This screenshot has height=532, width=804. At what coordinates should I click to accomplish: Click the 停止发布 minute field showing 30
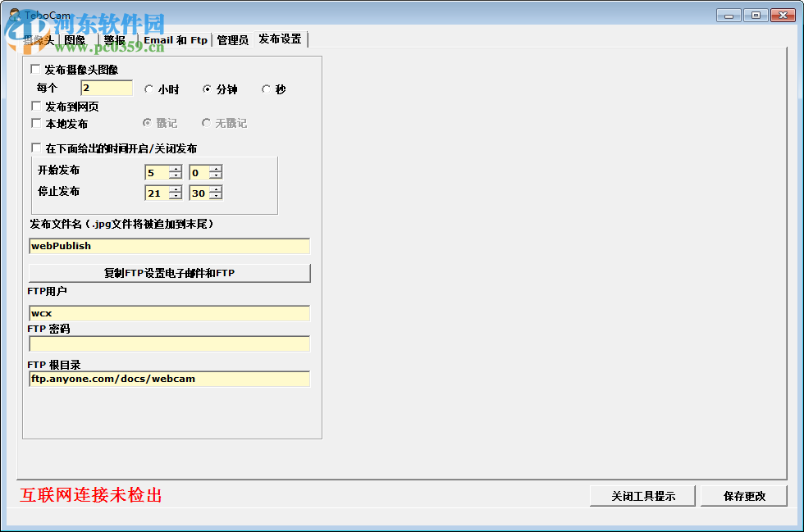(199, 193)
